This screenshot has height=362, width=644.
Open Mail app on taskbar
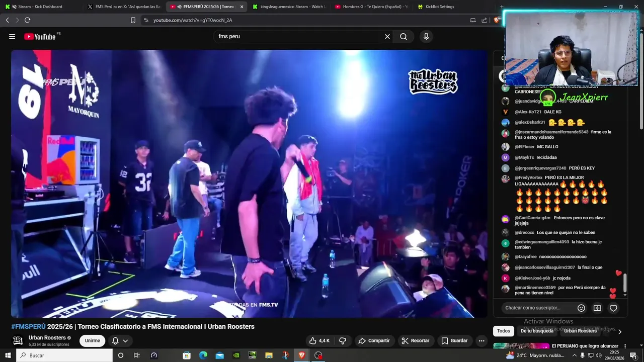219,355
